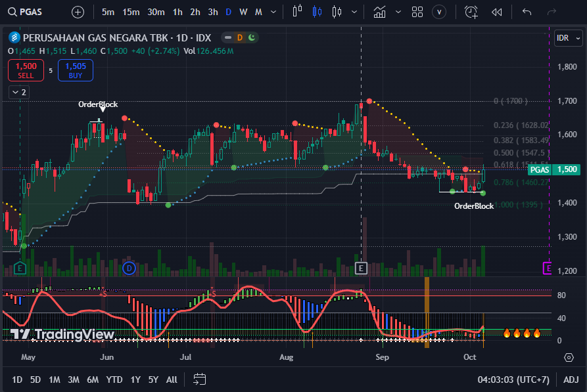The height and width of the screenshot is (392, 587).
Task: Switch to the 30m interval
Action: click(156, 12)
